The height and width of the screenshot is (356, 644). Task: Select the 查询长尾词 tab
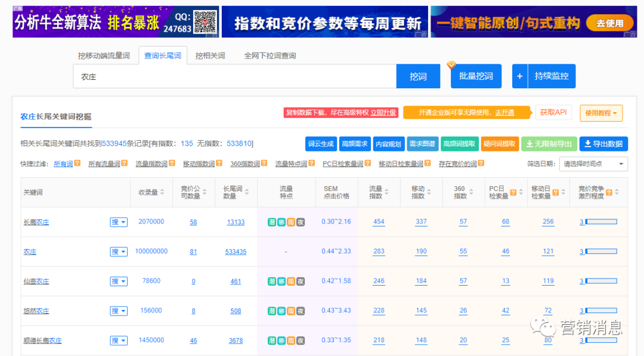163,55
